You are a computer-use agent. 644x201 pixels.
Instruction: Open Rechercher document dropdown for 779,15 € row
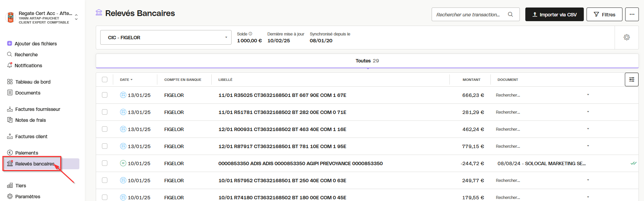coord(542,146)
